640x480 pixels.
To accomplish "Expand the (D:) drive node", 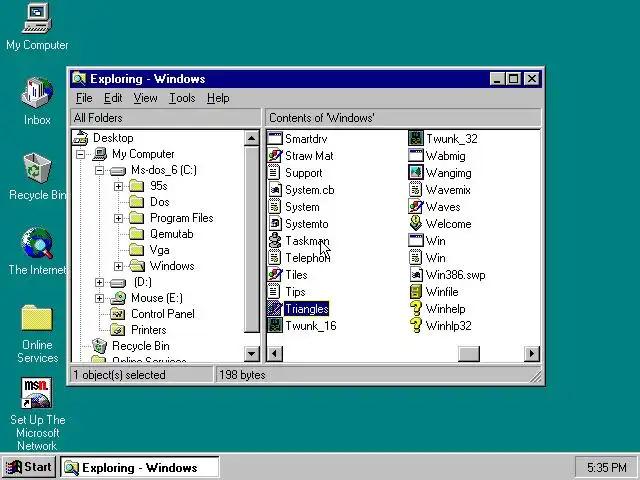I will pyautogui.click(x=99, y=282).
